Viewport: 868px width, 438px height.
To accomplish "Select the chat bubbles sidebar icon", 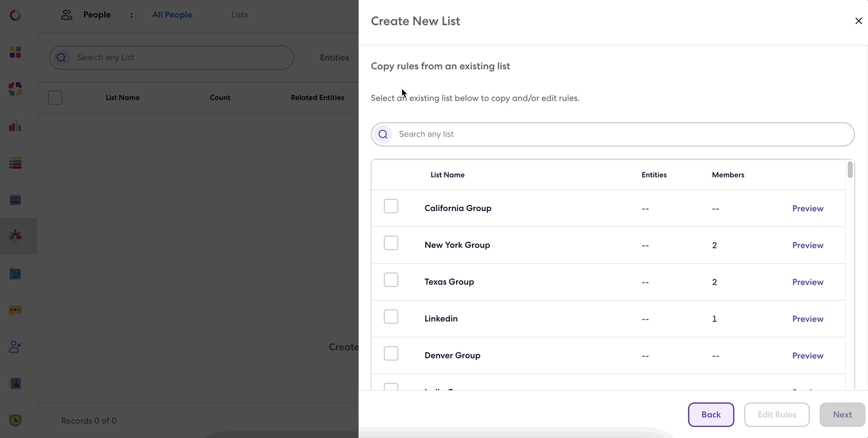I will pyautogui.click(x=15, y=310).
